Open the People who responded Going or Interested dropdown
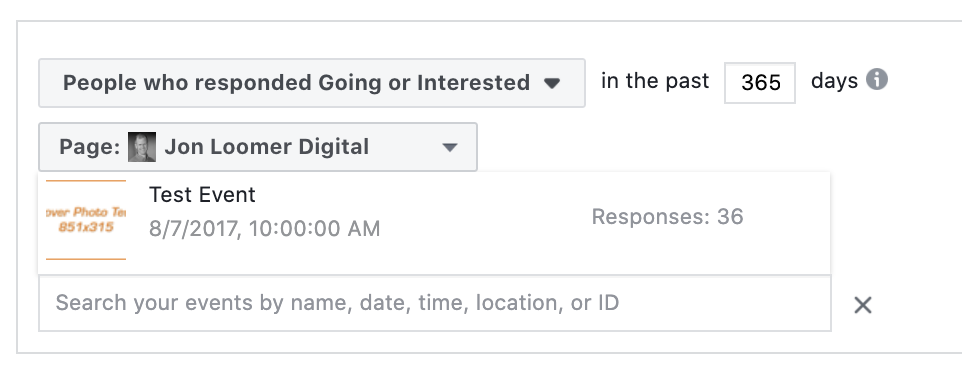This screenshot has width=962, height=366. (x=312, y=83)
